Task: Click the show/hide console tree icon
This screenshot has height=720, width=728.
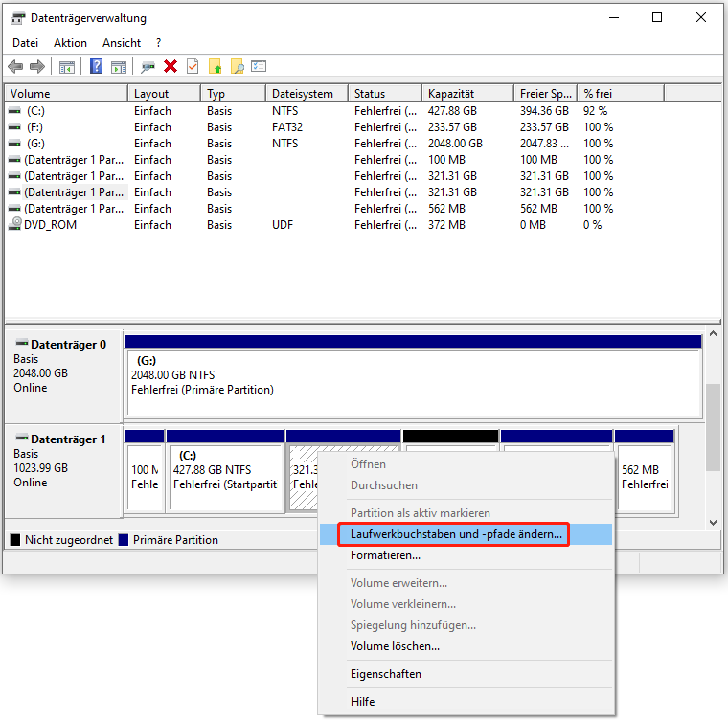Action: pos(67,66)
